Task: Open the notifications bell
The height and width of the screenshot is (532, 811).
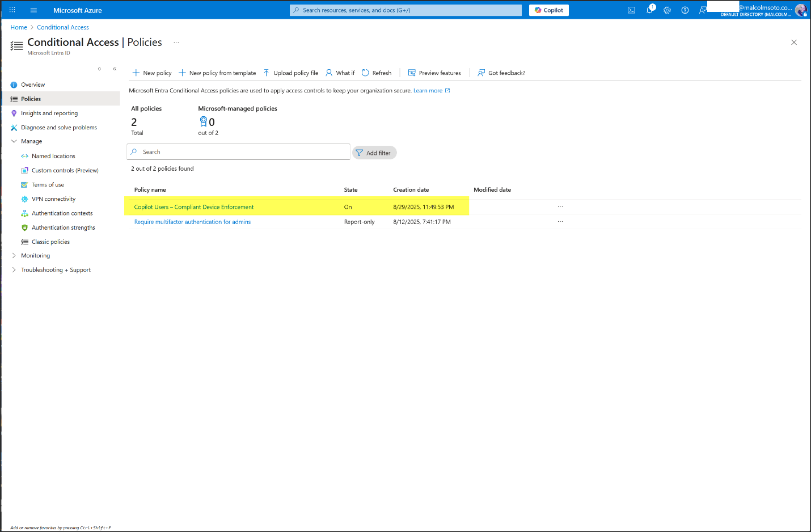Action: tap(649, 10)
